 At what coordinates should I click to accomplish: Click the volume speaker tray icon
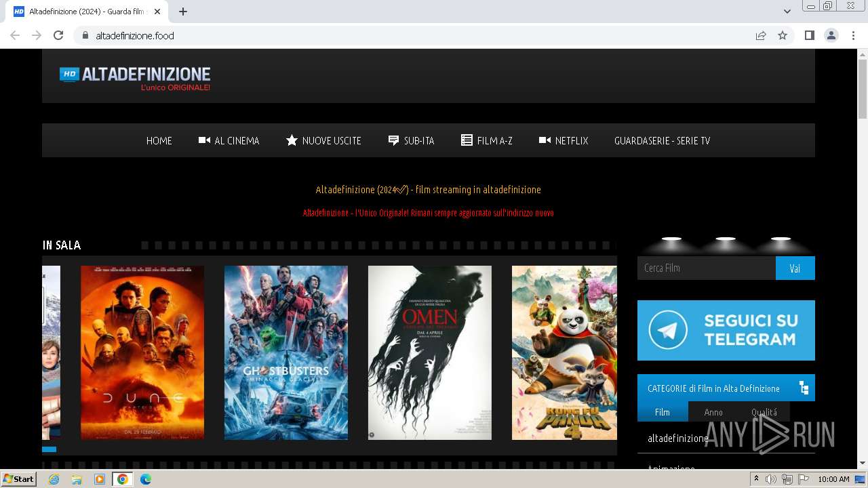click(x=771, y=479)
